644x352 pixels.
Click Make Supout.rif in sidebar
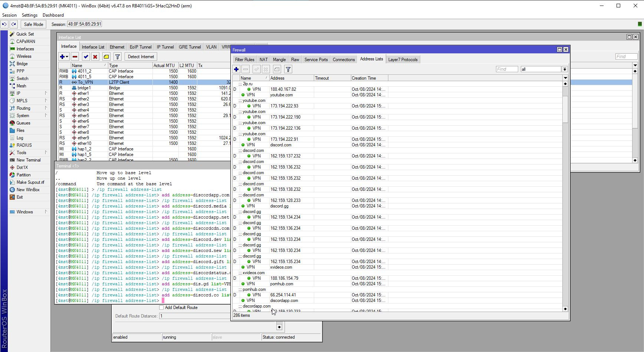[x=30, y=182]
